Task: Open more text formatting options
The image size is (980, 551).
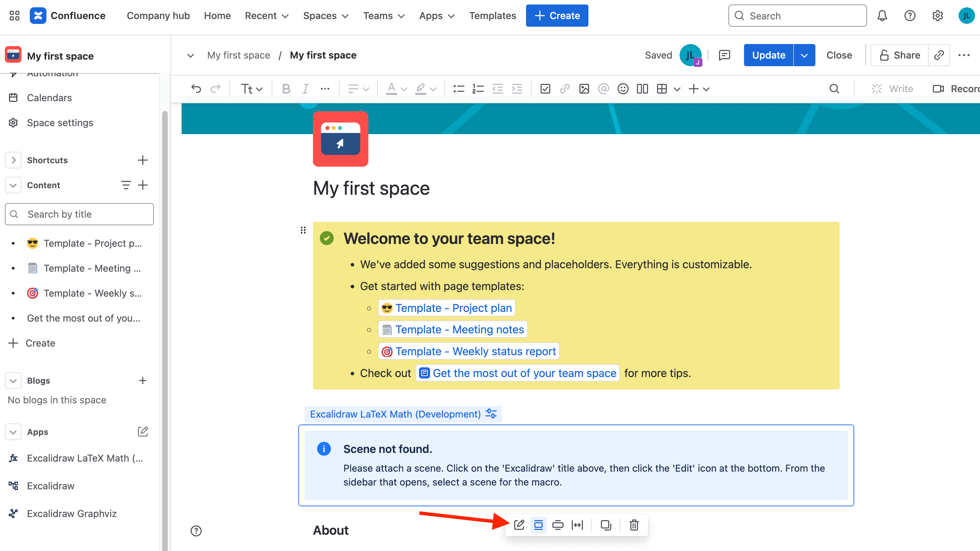Action: pos(325,89)
